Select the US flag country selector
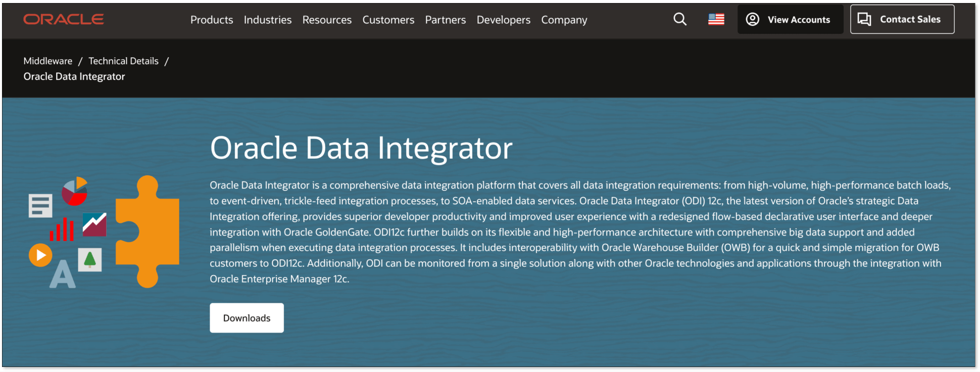 (x=716, y=19)
